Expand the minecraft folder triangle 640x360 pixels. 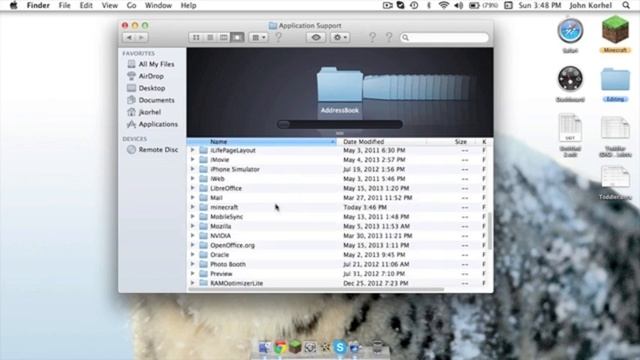pyautogui.click(x=193, y=207)
